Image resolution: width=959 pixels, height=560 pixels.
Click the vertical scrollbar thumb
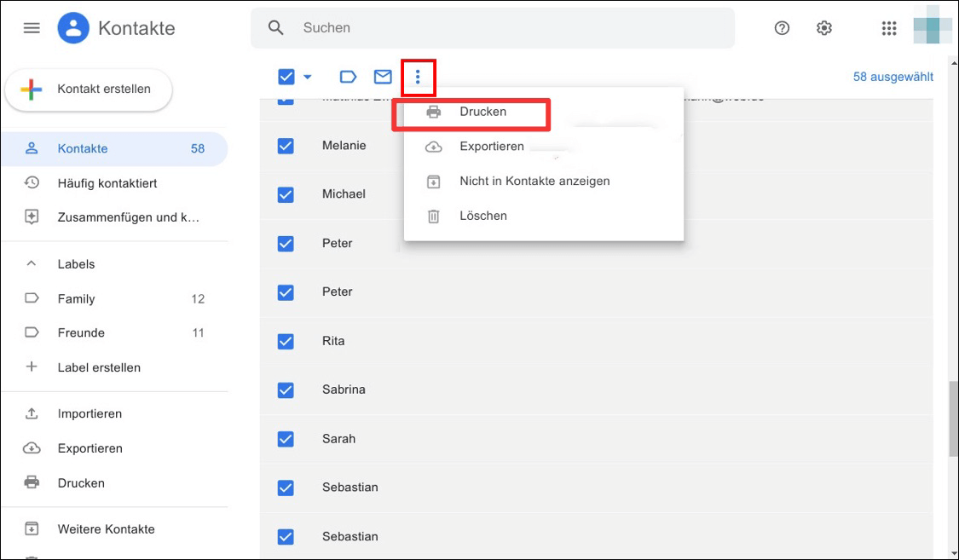pos(952,418)
